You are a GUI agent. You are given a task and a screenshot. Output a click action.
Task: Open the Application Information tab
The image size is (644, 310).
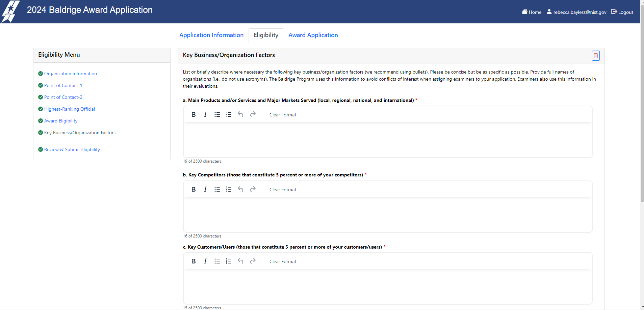click(211, 35)
